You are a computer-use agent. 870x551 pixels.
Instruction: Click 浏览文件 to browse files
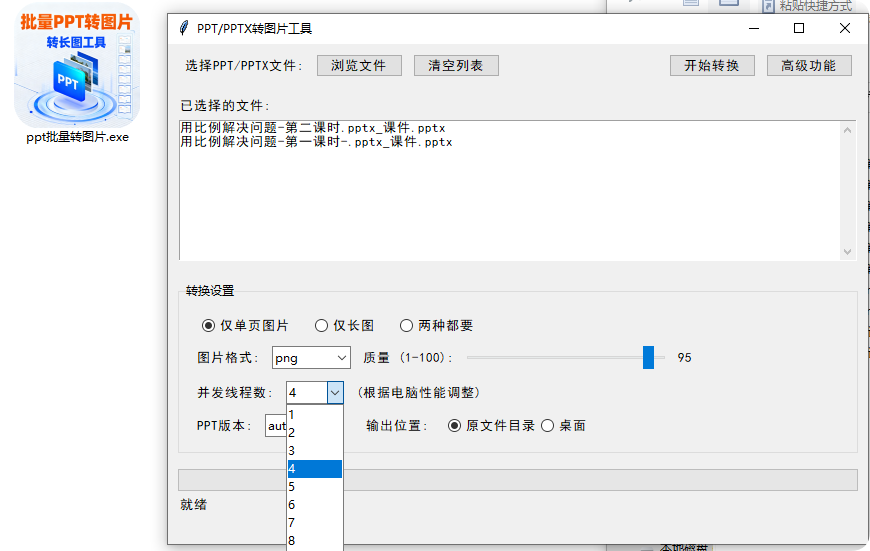[359, 66]
